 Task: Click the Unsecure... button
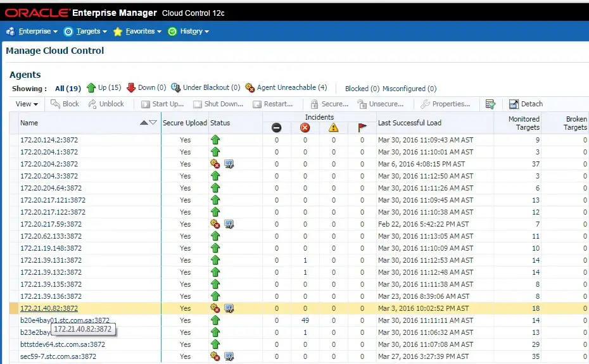coord(381,104)
